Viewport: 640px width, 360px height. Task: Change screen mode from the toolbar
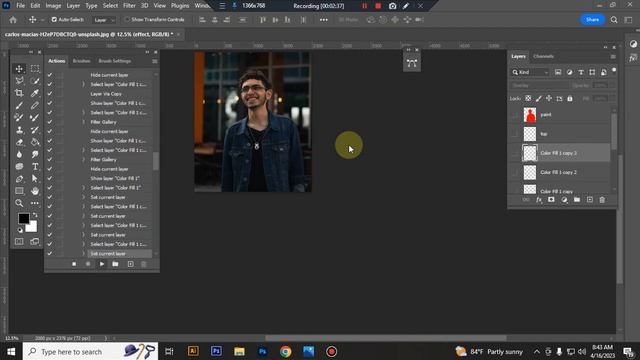pyautogui.click(x=35, y=242)
